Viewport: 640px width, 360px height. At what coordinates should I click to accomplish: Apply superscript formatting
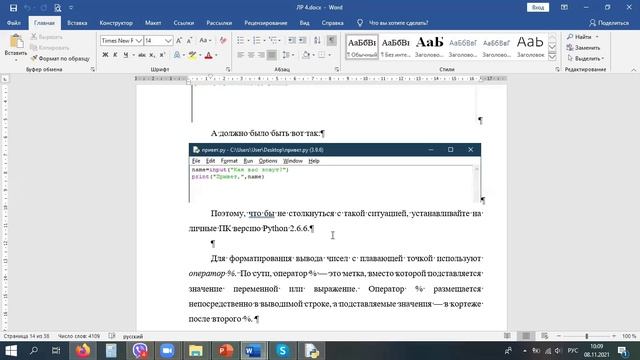pos(162,55)
